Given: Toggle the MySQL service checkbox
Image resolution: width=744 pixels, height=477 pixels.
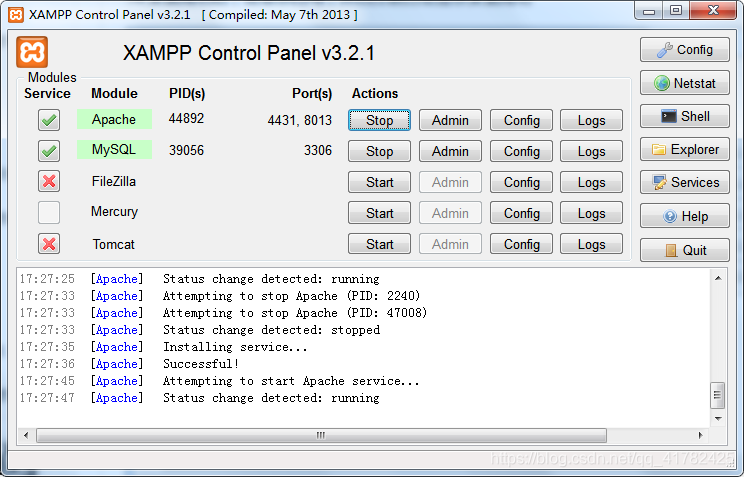Looking at the screenshot, I should [x=49, y=150].
